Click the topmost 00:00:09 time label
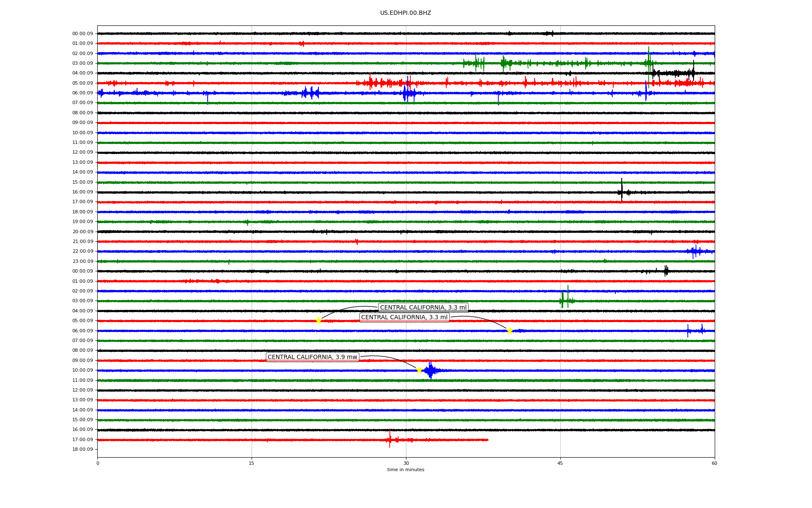Viewport: 812px width, 508px height. tap(82, 33)
